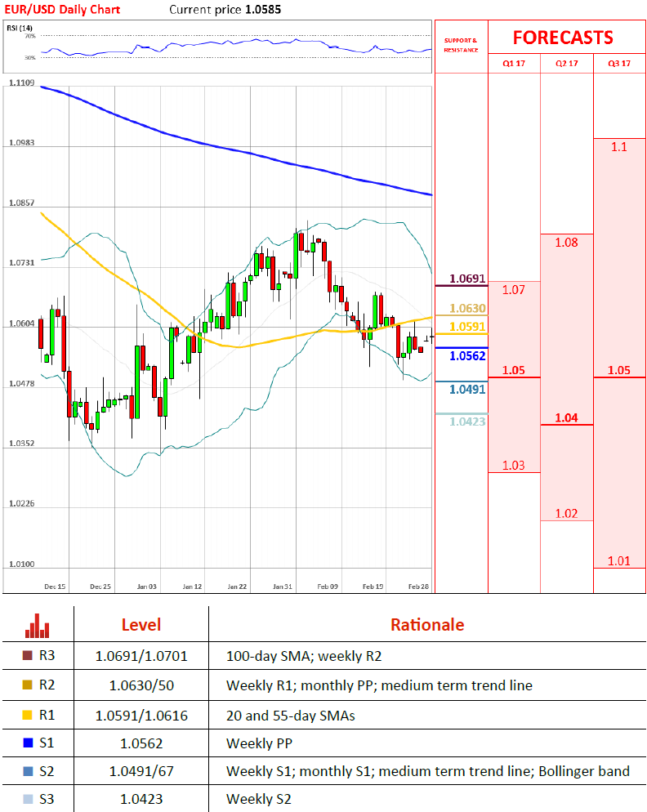The width and height of the screenshot is (647, 812).
Task: Click the Q2 17 forecast value 1.02
Action: [567, 514]
